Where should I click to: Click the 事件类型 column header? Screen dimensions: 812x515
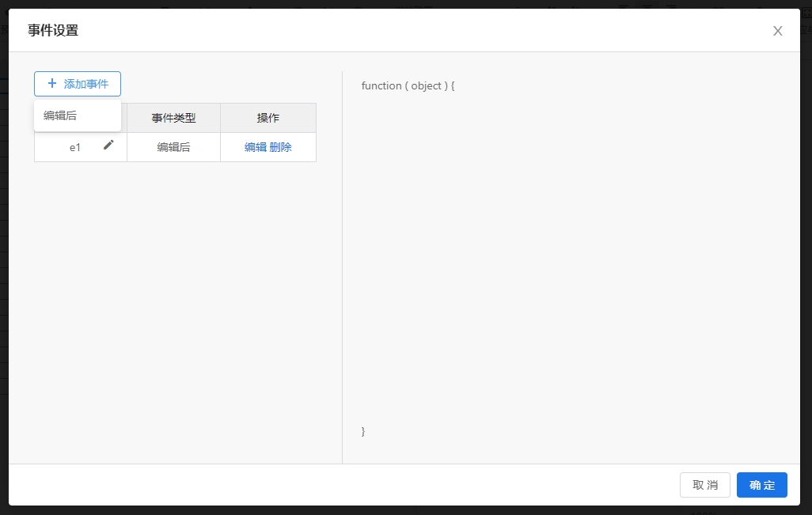173,118
